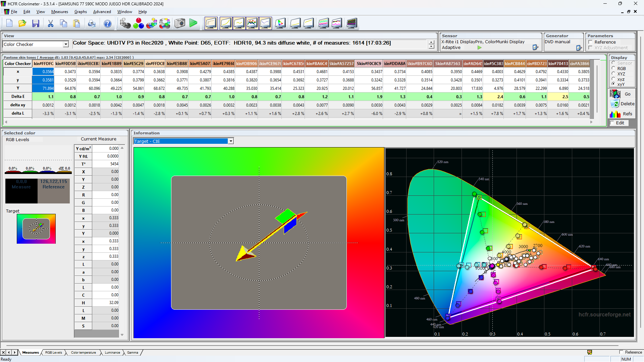Click the black Measure color swatch
Viewport: 644px width, 362px height.
[21, 191]
